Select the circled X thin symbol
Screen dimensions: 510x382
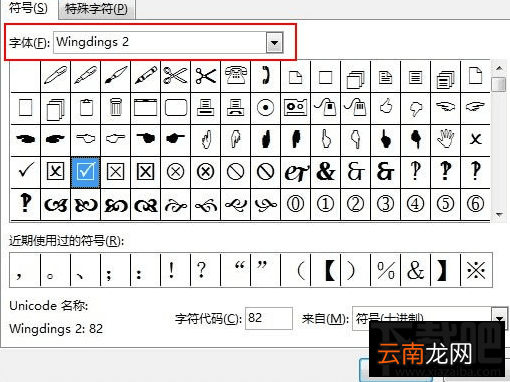pos(176,172)
